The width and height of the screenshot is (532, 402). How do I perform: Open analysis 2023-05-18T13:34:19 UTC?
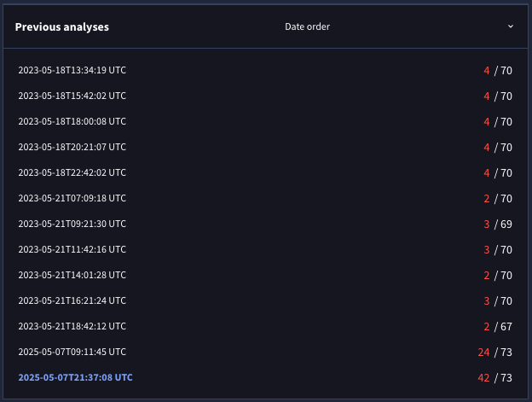pos(72,70)
